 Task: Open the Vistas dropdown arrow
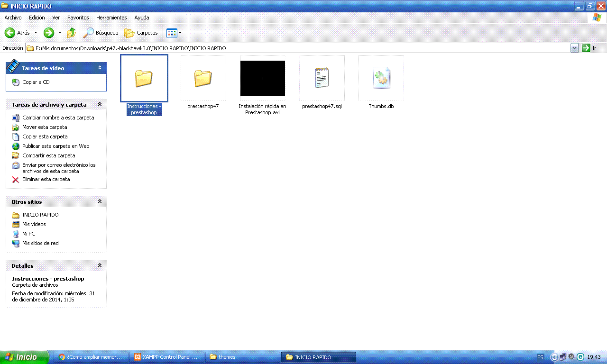[180, 33]
